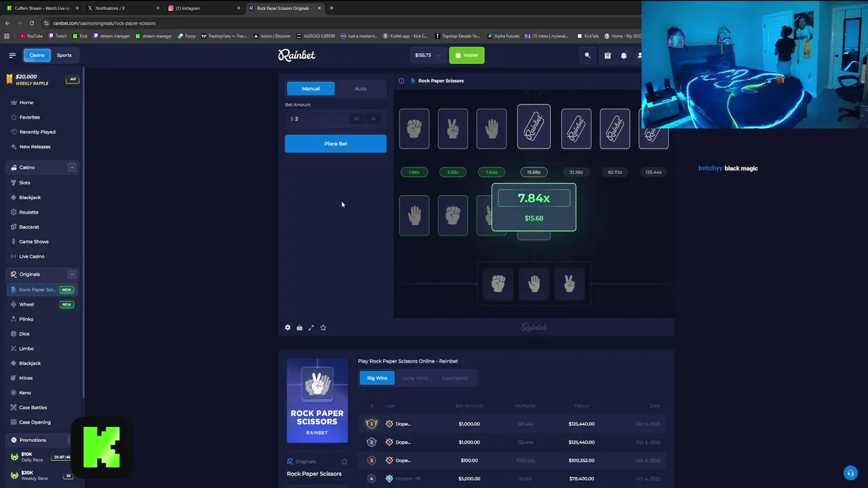Screen dimensions: 868x488
Task: Open the site search magnifier
Action: click(x=588, y=55)
